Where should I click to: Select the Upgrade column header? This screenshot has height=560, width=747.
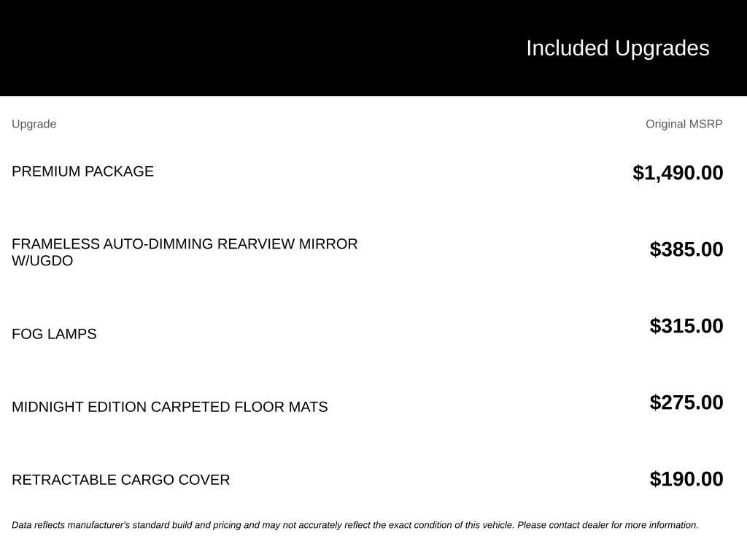click(x=34, y=124)
